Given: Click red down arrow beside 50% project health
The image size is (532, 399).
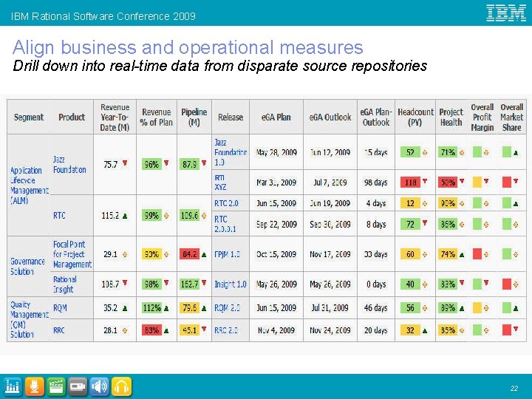Looking at the screenshot, I should tap(462, 181).
